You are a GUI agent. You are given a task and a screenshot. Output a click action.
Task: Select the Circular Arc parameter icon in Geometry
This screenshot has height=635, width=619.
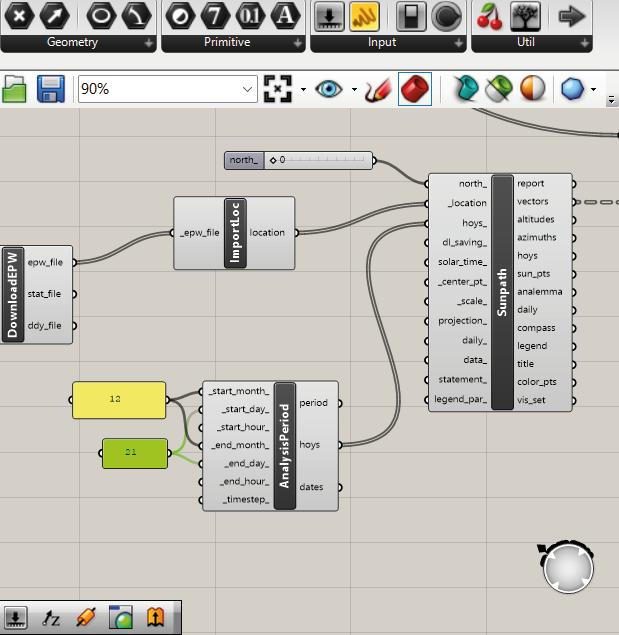(x=137, y=16)
